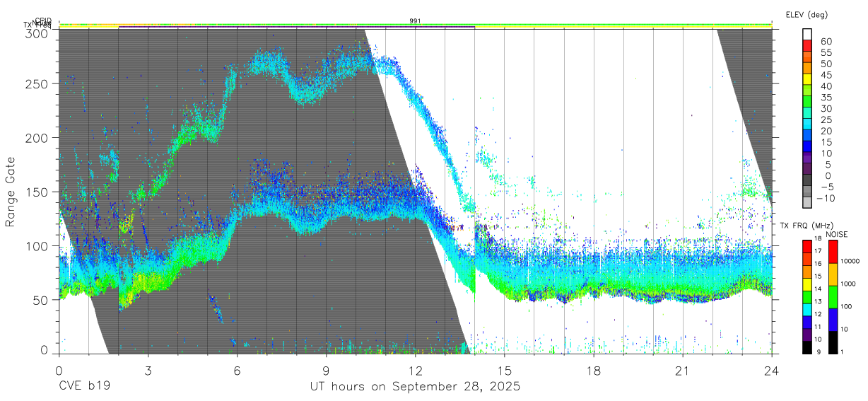The height and width of the screenshot is (401, 868).
Task: Click the 21 tick label on UT hours axis
Action: point(682,370)
